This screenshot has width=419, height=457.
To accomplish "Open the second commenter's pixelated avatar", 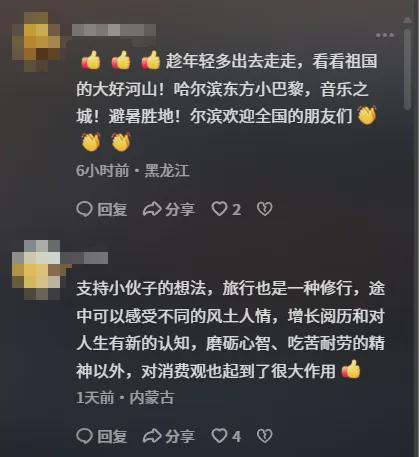I will point(36,270).
